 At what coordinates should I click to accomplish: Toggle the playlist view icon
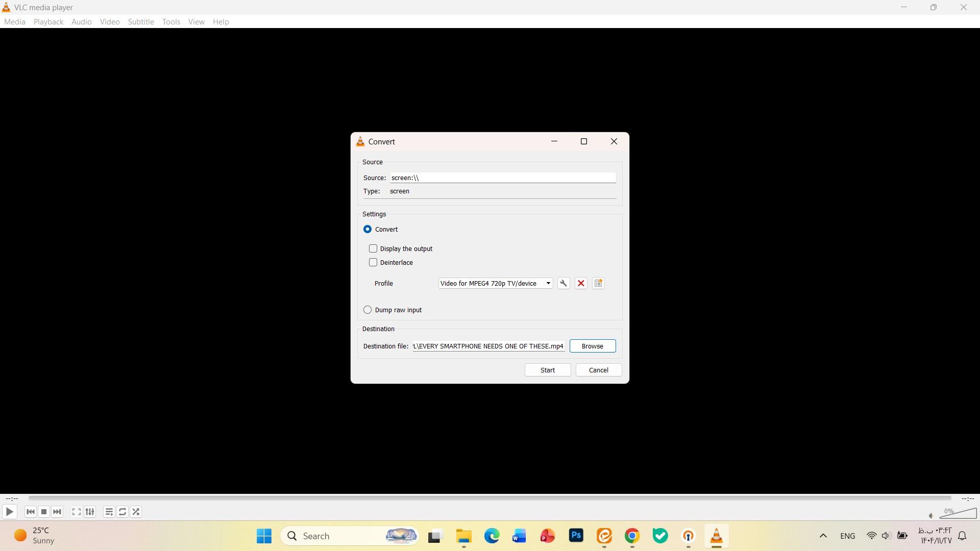pyautogui.click(x=109, y=512)
